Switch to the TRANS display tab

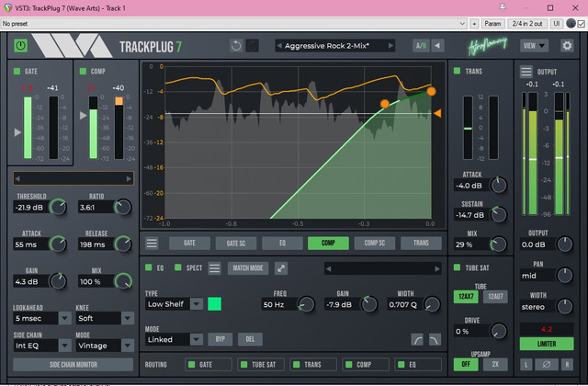pyautogui.click(x=421, y=243)
